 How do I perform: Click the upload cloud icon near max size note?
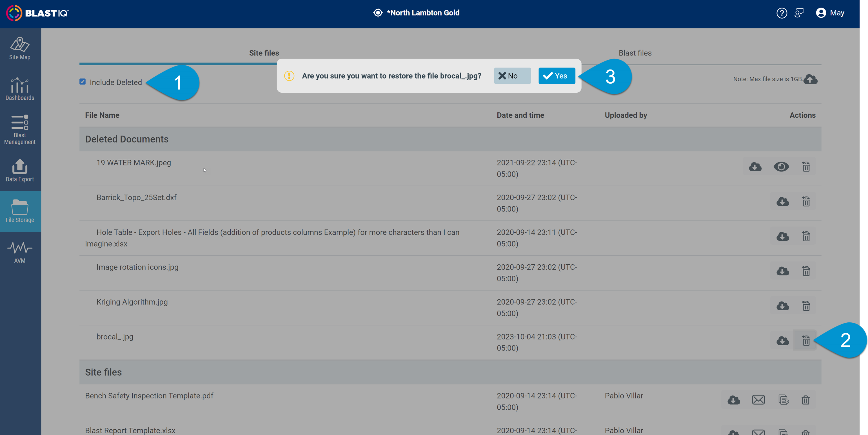click(x=810, y=79)
